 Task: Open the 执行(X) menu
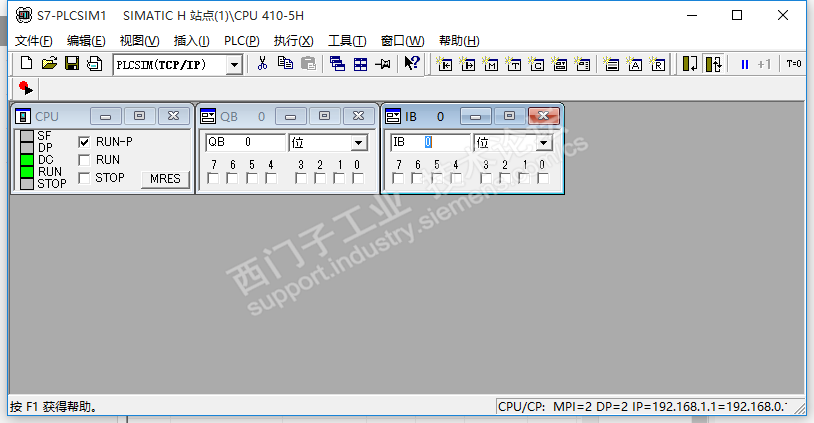(293, 40)
